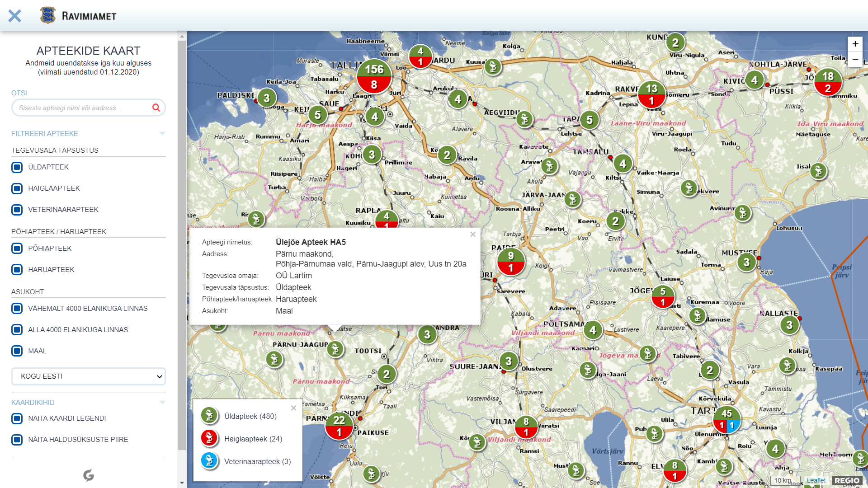Open the Kogu Eesti region dropdown
868x488 pixels.
click(x=89, y=376)
